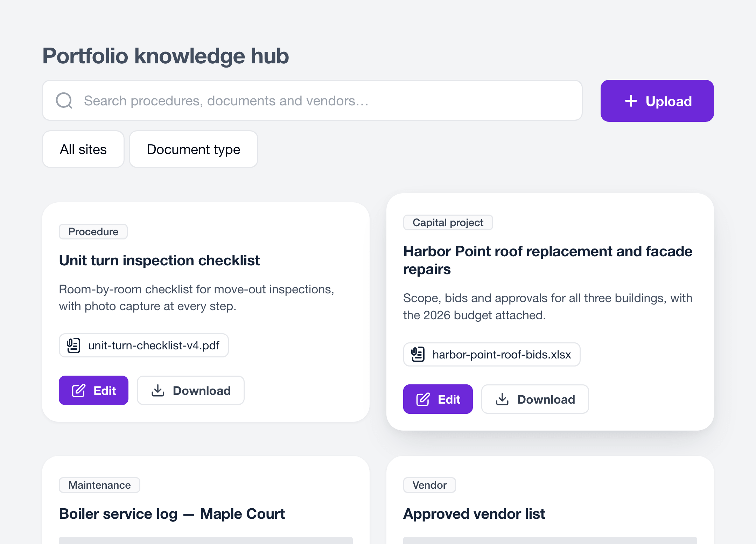The width and height of the screenshot is (756, 544).
Task: Click download arrow icon in Harbor Point card
Action: [x=502, y=399]
